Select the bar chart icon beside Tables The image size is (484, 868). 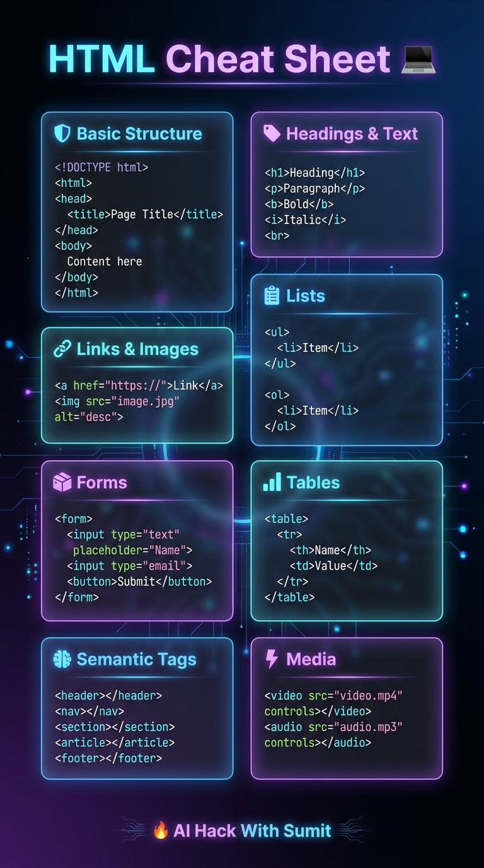(272, 483)
